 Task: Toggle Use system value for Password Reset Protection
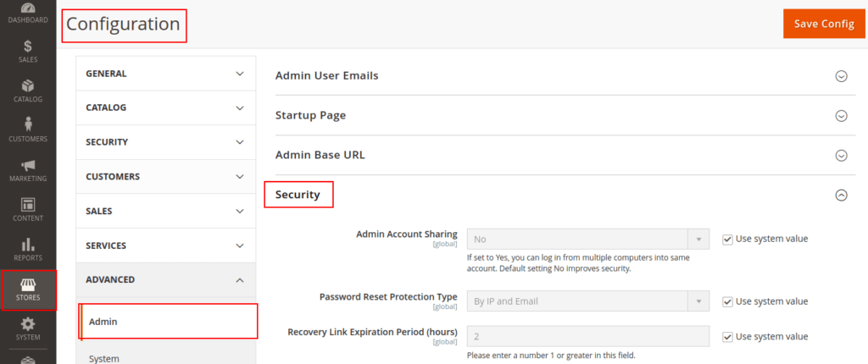[x=727, y=301]
